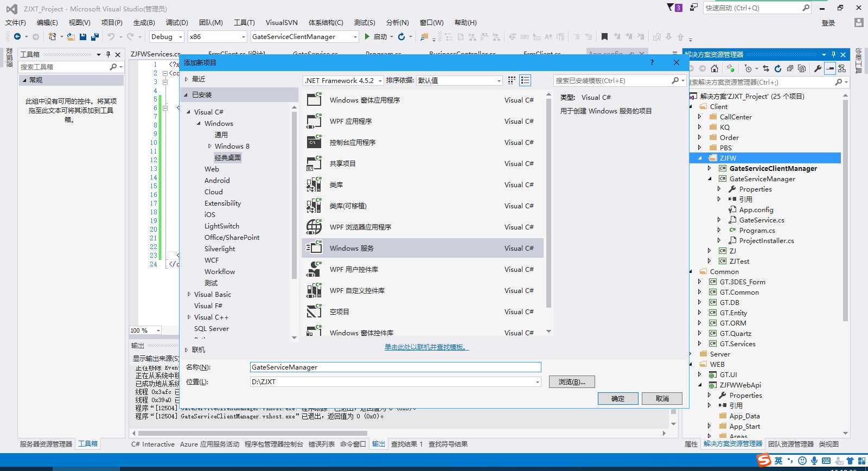This screenshot has height=471, width=868.
Task: Open the 工具(T) menu
Action: coord(244,22)
